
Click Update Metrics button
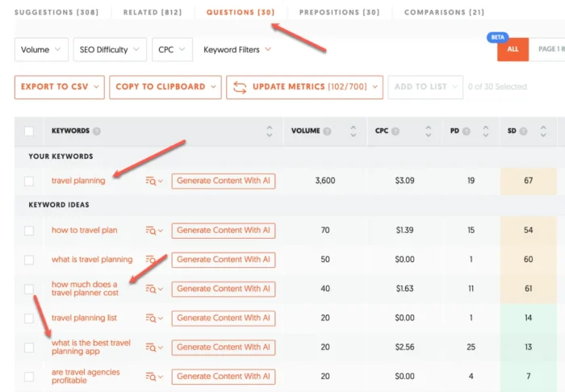pyautogui.click(x=304, y=87)
